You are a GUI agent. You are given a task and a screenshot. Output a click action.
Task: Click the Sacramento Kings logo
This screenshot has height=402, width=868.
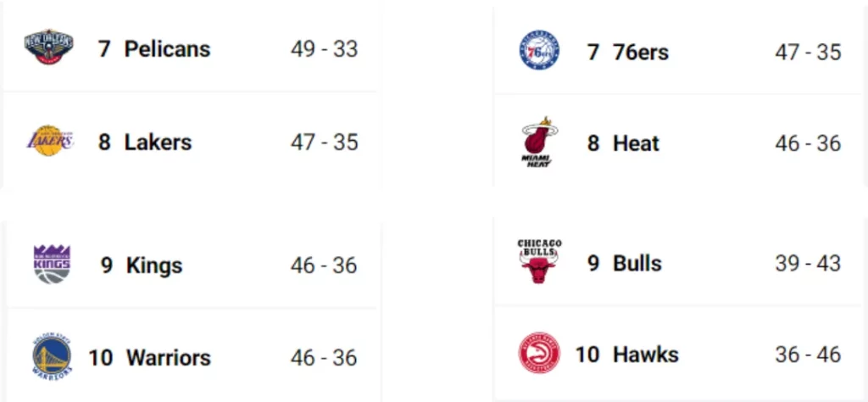click(x=52, y=265)
